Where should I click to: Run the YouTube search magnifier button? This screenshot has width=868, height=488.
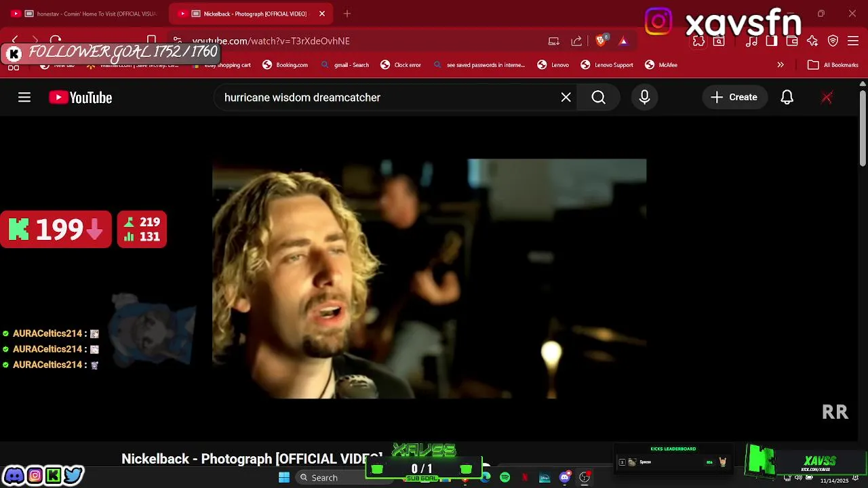pos(598,98)
